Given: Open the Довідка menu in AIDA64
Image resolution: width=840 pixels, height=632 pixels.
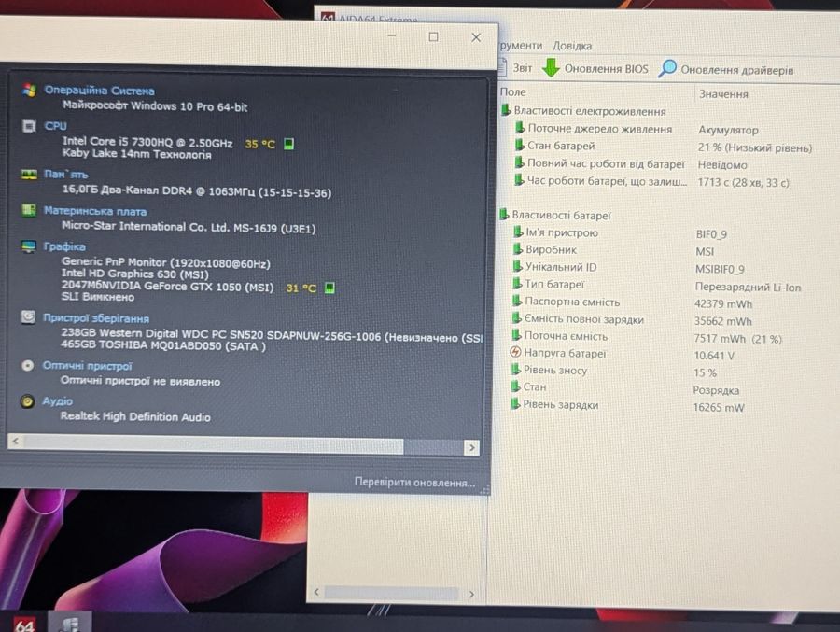Looking at the screenshot, I should [x=572, y=46].
